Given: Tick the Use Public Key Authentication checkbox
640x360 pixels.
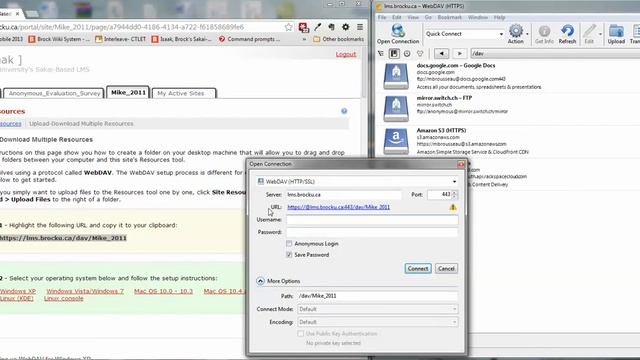Looking at the screenshot, I should [x=300, y=333].
